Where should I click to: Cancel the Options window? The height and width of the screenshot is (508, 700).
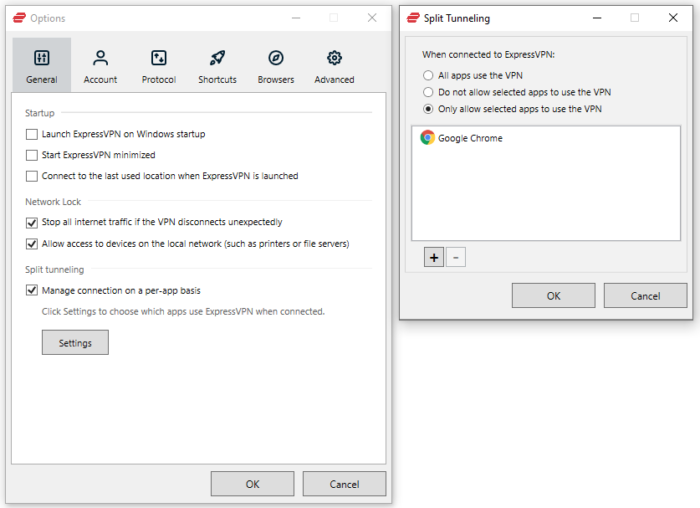point(344,484)
